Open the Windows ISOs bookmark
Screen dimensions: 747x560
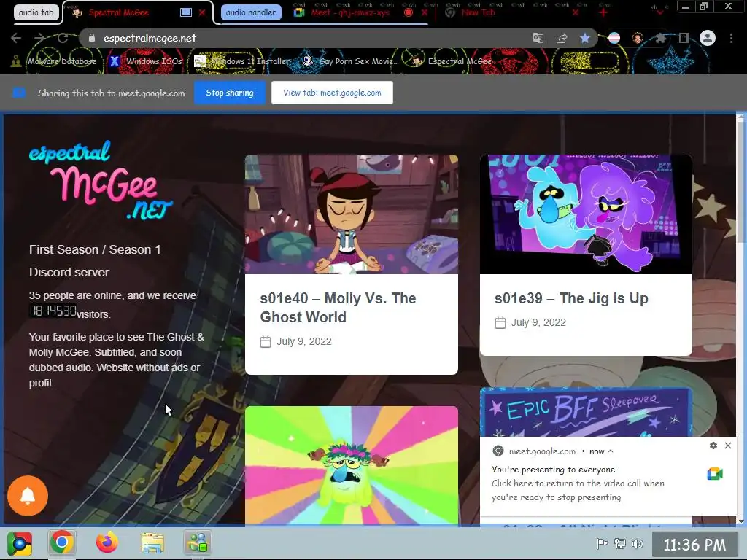[x=146, y=61]
